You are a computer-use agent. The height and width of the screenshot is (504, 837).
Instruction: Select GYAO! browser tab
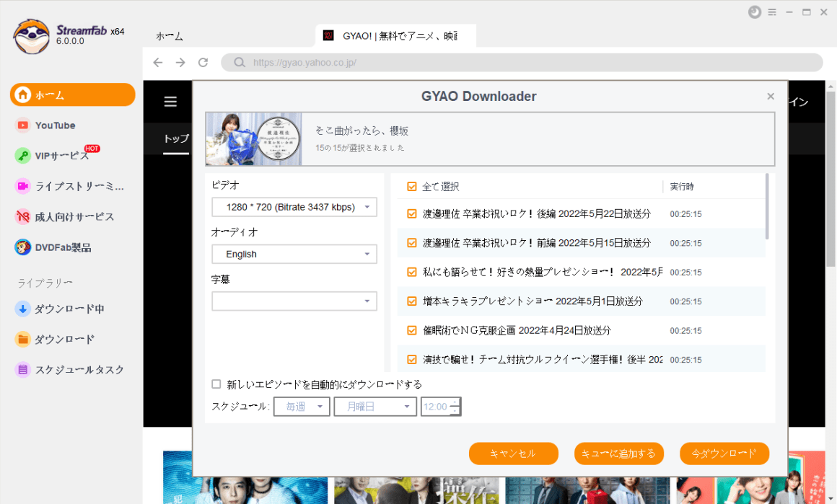[395, 35]
